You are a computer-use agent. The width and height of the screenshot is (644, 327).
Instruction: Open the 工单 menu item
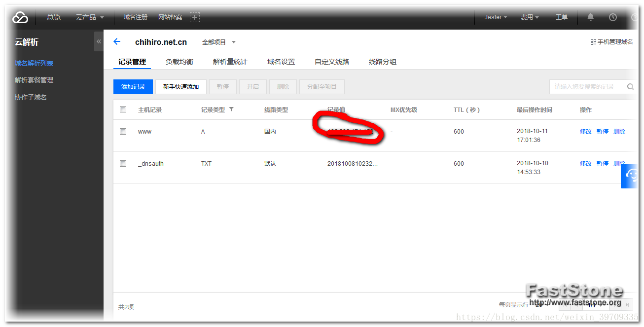(x=562, y=17)
